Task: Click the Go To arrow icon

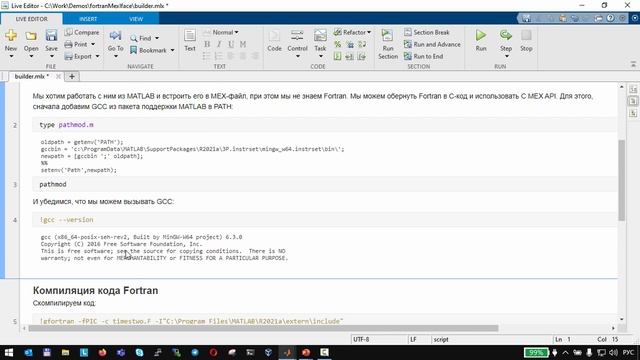Action: (x=116, y=36)
